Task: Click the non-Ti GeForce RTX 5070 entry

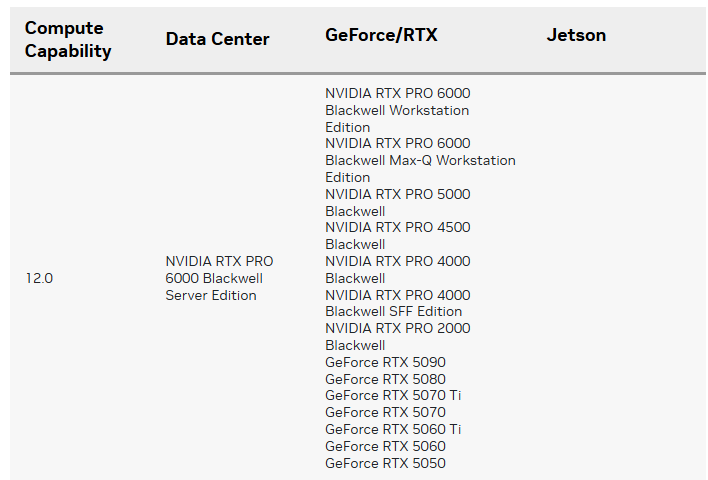Action: point(385,412)
